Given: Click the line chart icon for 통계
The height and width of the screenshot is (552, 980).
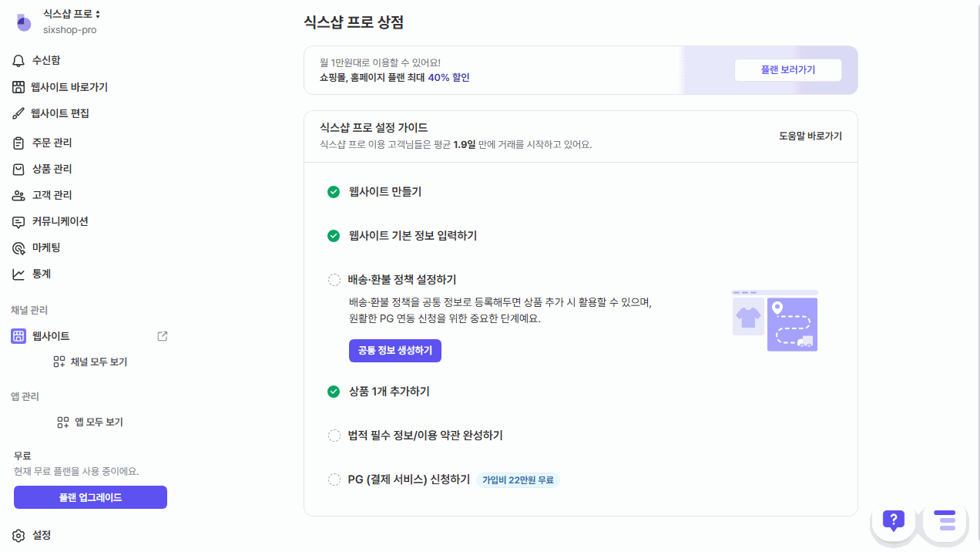Looking at the screenshot, I should (x=19, y=274).
